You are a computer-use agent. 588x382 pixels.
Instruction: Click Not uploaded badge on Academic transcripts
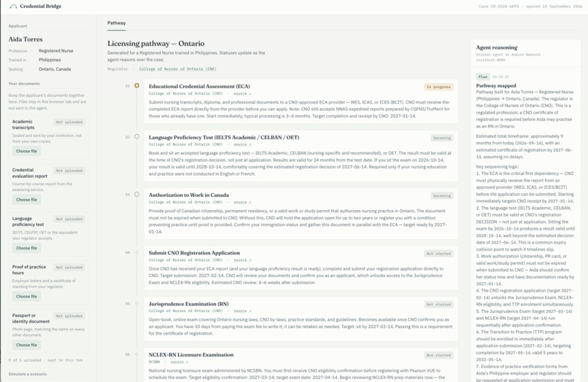coord(69,122)
